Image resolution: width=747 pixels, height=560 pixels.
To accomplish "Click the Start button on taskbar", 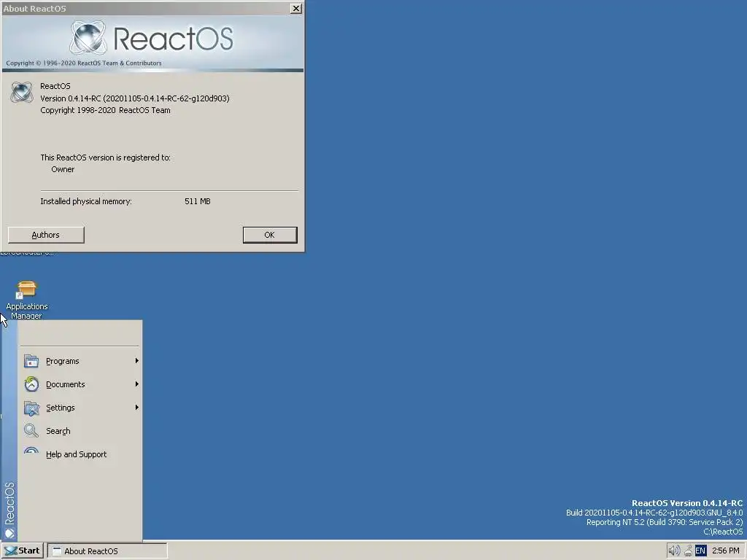I will tap(23, 551).
